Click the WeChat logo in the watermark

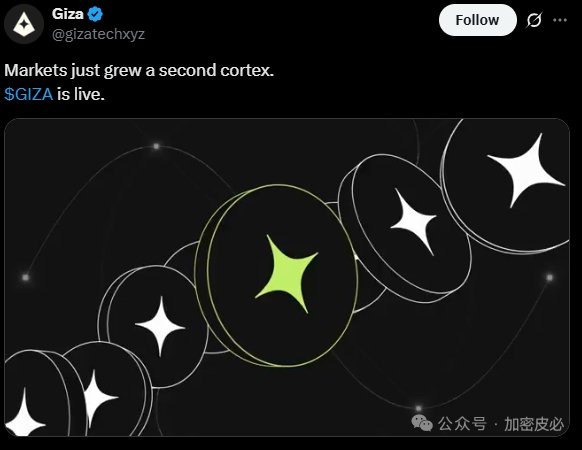pyautogui.click(x=422, y=423)
